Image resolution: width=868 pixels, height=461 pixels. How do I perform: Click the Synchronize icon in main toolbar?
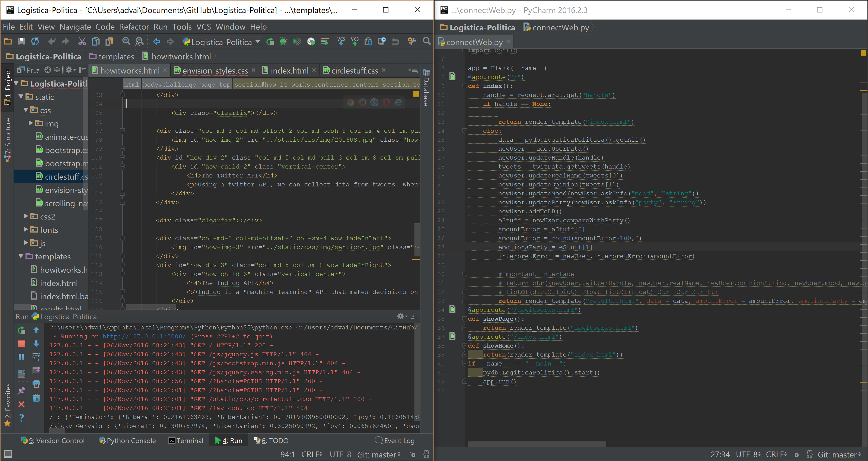35,42
